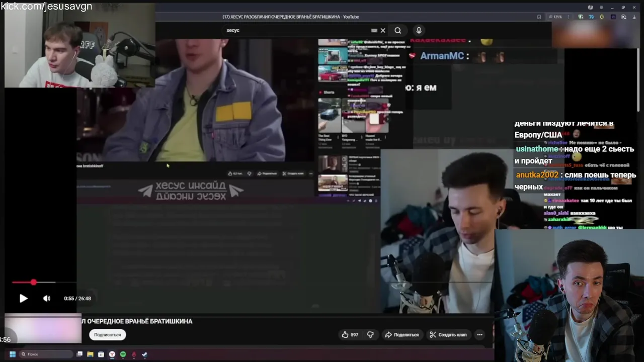Open first recommended video thumbnail in sidebar
This screenshot has height=362, width=644.
[x=333, y=55]
